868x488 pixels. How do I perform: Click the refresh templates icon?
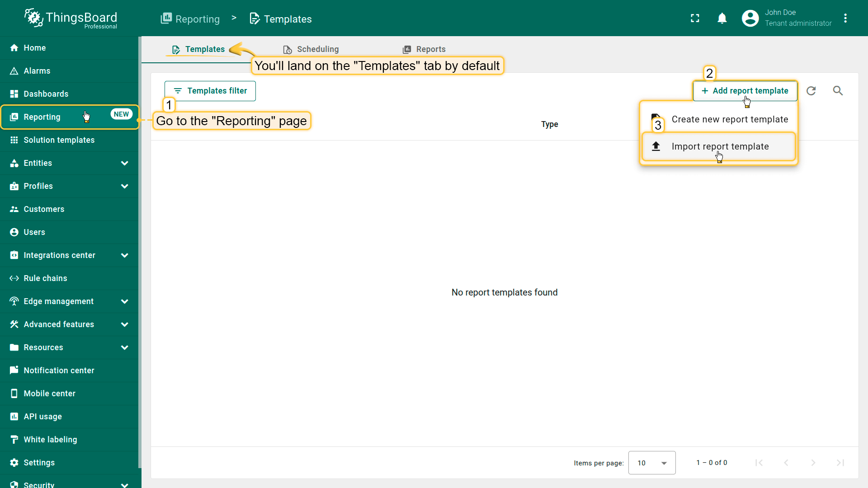tap(811, 91)
